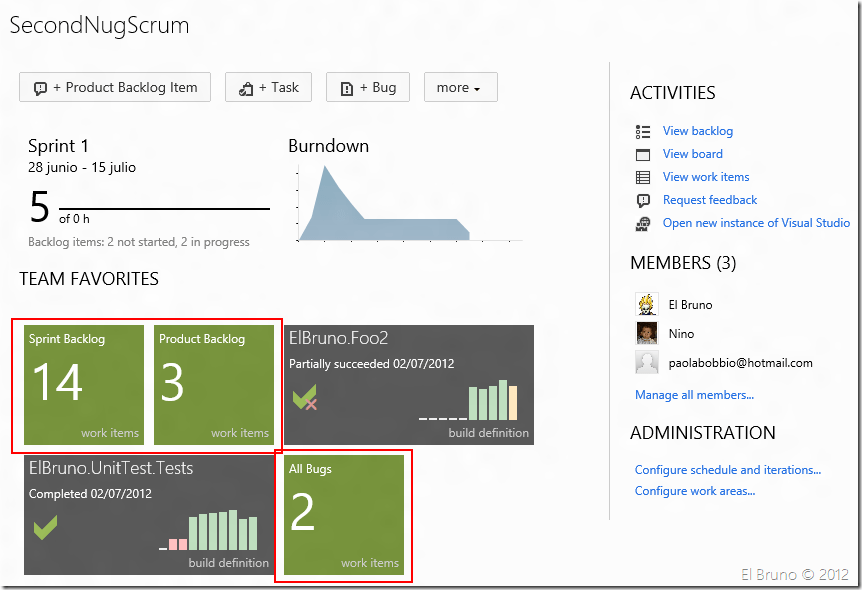Click El Bruno's member avatar
Viewport: 862px width, 590px height.
[647, 304]
